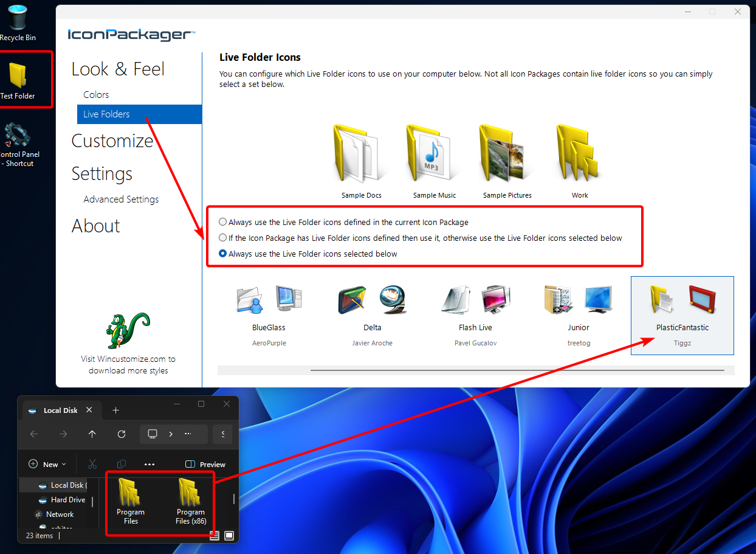Open the About section of IconPackager
The width and height of the screenshot is (756, 554).
pos(96,226)
